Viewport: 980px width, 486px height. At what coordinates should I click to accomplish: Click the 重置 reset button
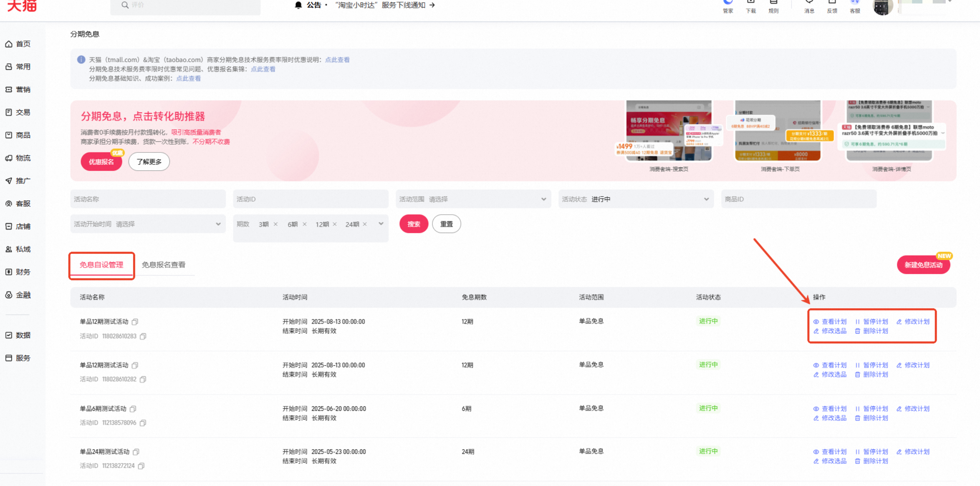447,224
